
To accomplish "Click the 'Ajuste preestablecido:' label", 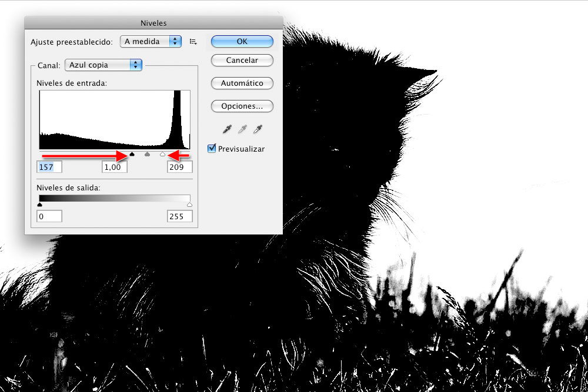I will tap(72, 42).
